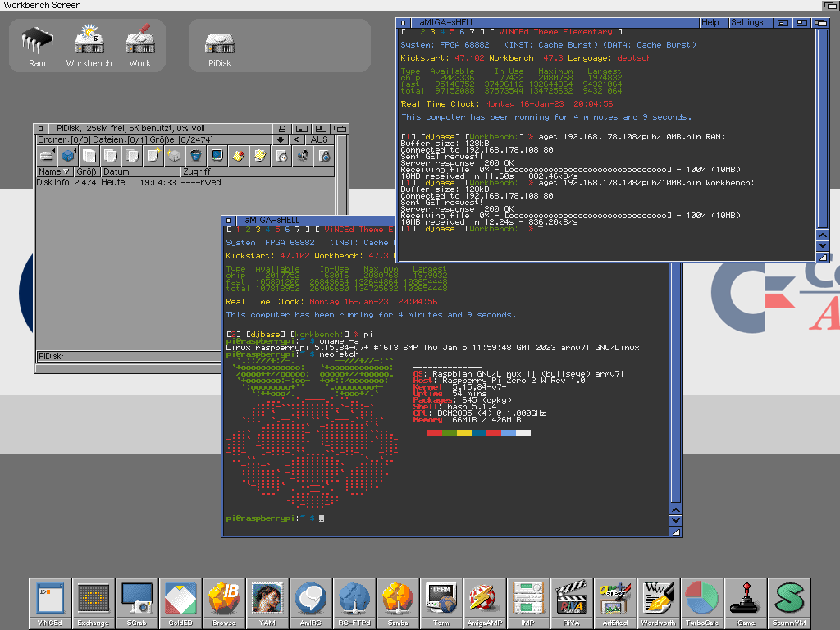Click the down-arrow button in PiDisk window

281,139
